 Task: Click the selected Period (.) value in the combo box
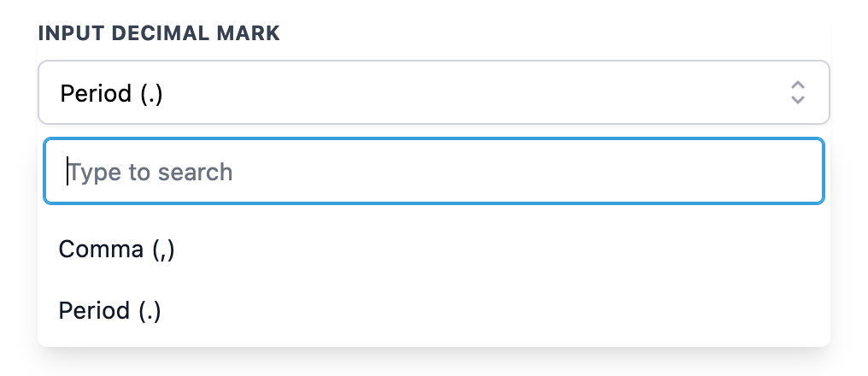click(112, 92)
